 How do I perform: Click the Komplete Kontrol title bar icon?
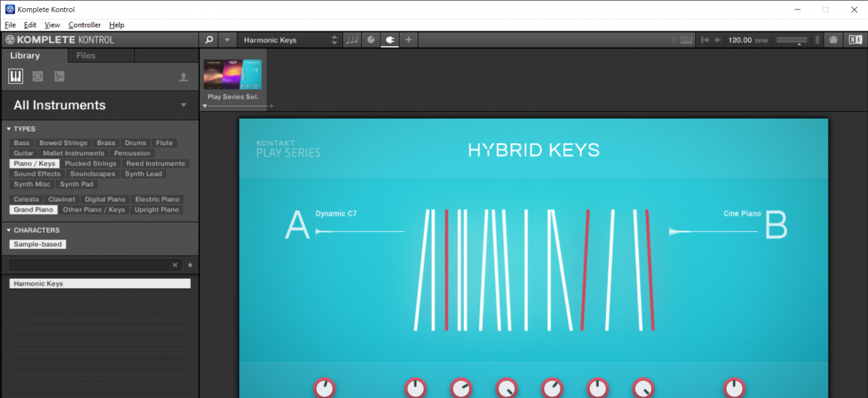coord(10,9)
